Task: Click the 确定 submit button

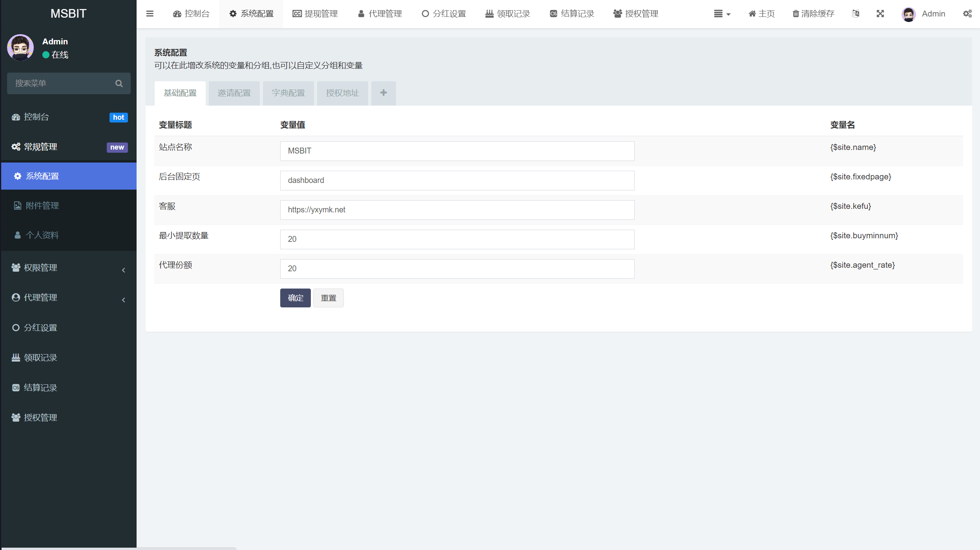Action: pos(295,298)
